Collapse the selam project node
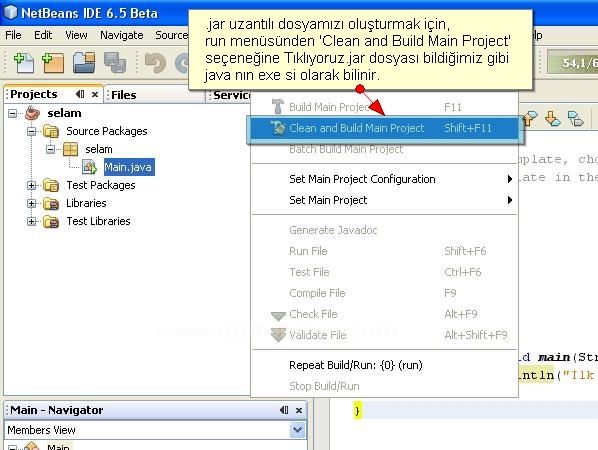This screenshot has height=450, width=598. [x=12, y=113]
